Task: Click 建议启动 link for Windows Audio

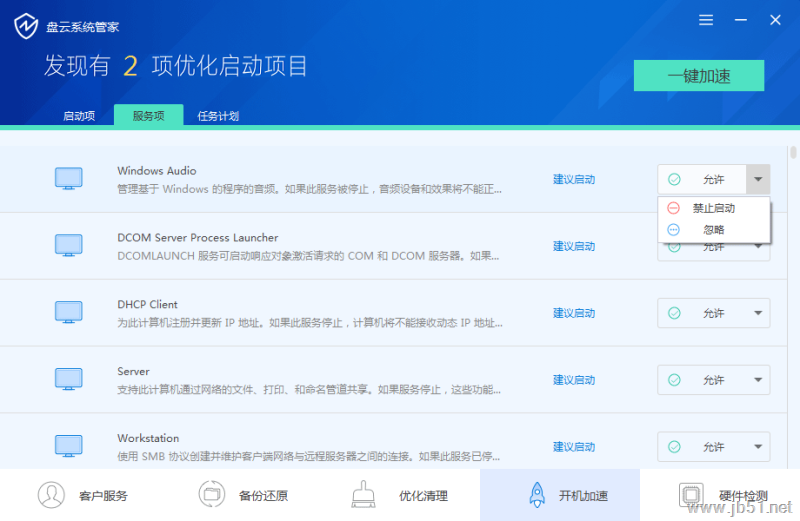Action: click(574, 179)
